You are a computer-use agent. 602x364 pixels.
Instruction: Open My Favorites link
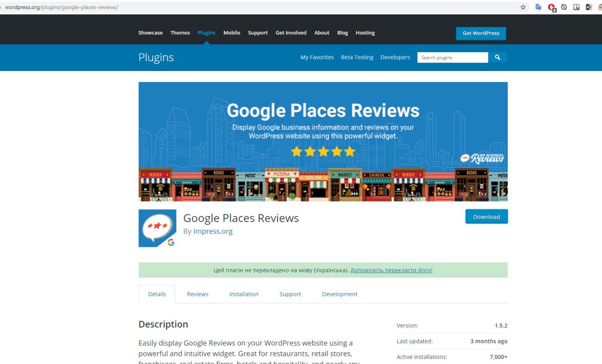click(317, 57)
